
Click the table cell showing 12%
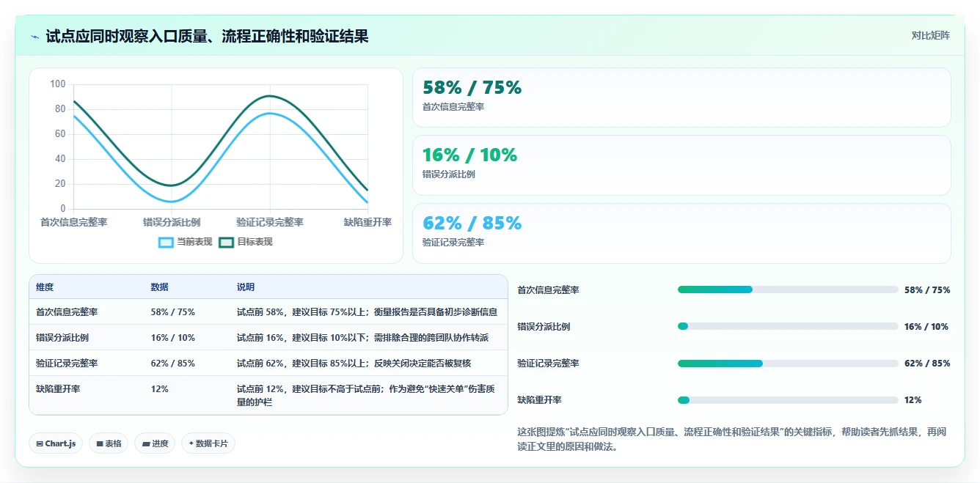(x=160, y=389)
